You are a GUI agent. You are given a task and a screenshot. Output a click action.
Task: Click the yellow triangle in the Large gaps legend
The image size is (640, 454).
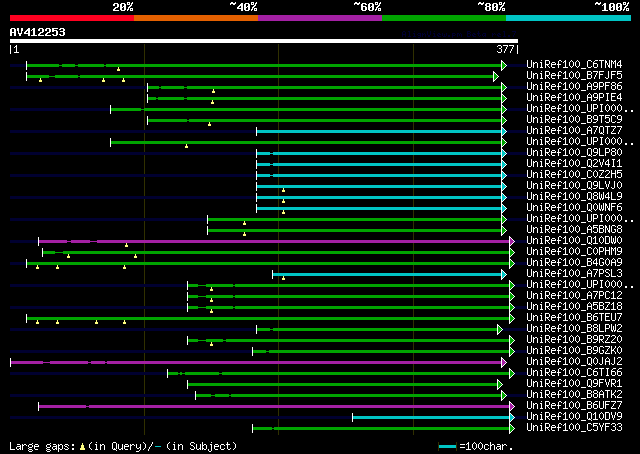pos(82,447)
